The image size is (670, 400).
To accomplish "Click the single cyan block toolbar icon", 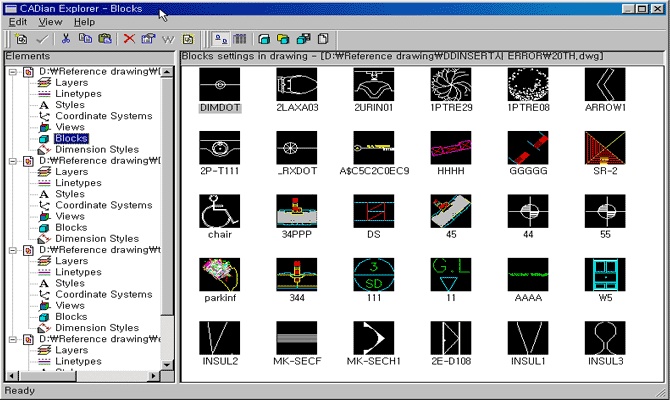I will [264, 39].
